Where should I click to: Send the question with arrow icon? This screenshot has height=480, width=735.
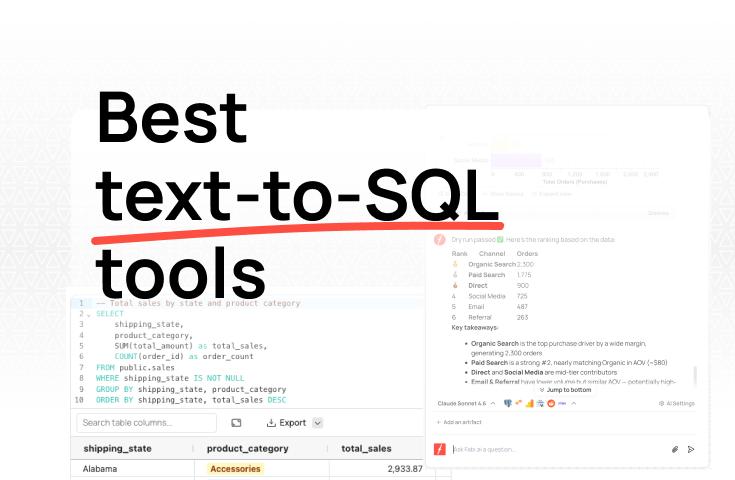(690, 449)
